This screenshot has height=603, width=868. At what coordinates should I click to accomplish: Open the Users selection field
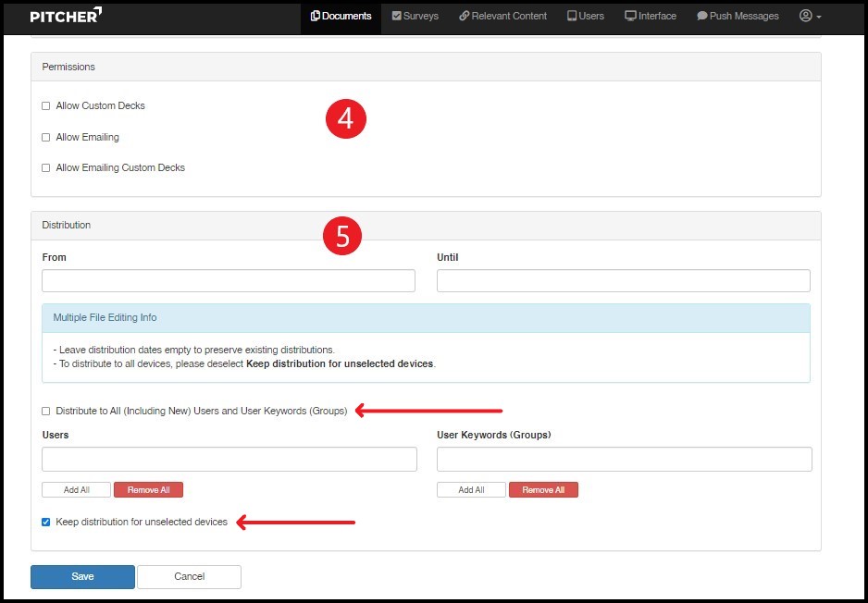tap(229, 460)
